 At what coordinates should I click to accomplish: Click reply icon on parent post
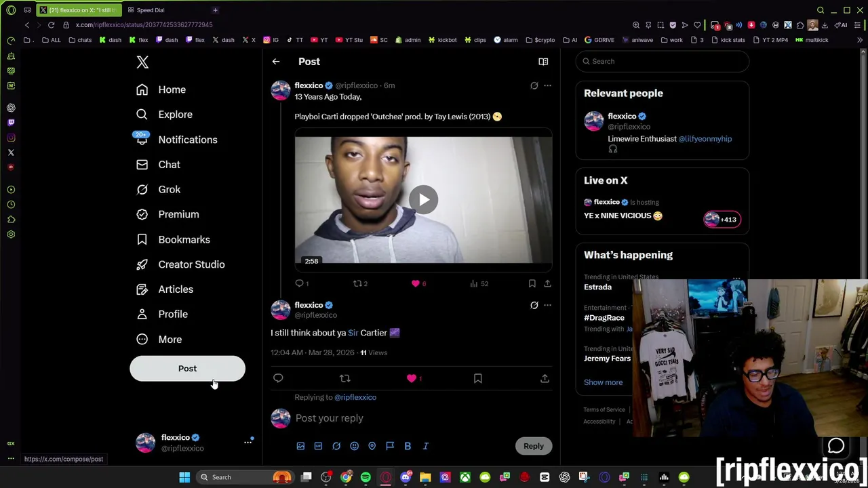pos(300,283)
